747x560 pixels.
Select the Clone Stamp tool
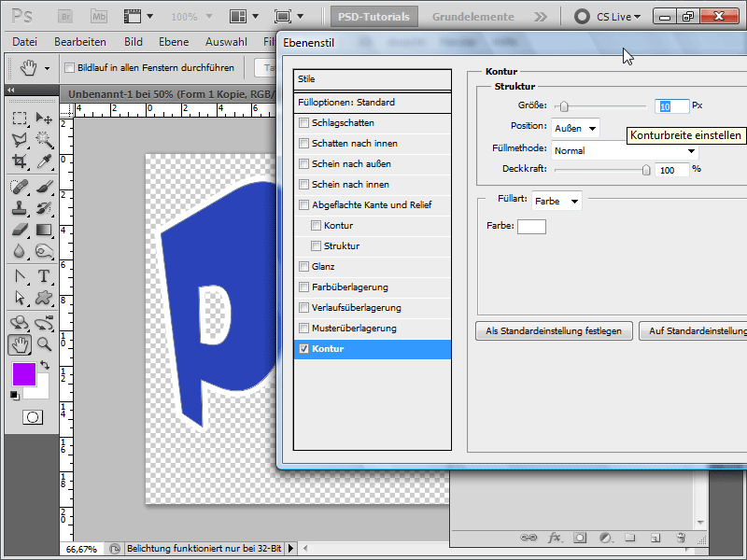click(x=20, y=208)
